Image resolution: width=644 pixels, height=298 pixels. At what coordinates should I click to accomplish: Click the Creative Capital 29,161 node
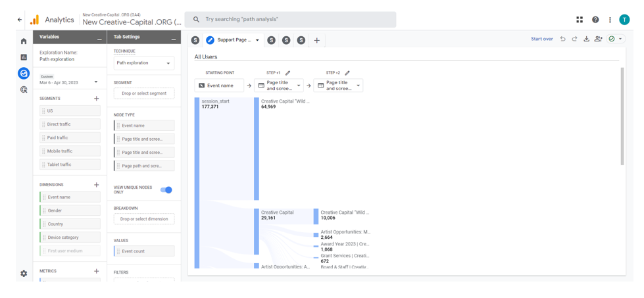tap(257, 232)
